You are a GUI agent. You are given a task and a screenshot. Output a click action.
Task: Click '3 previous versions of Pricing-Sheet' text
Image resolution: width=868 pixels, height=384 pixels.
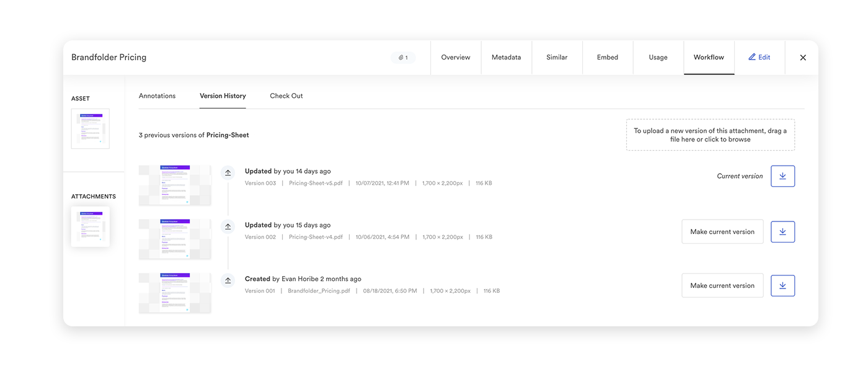[x=194, y=135]
